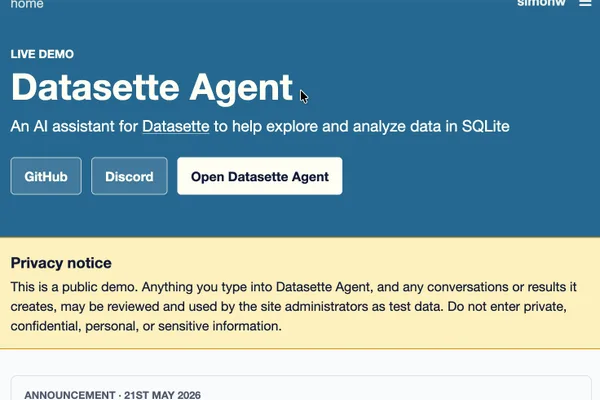Click the Datasette Agent heading
Screen dimensions: 600x400
(x=152, y=88)
